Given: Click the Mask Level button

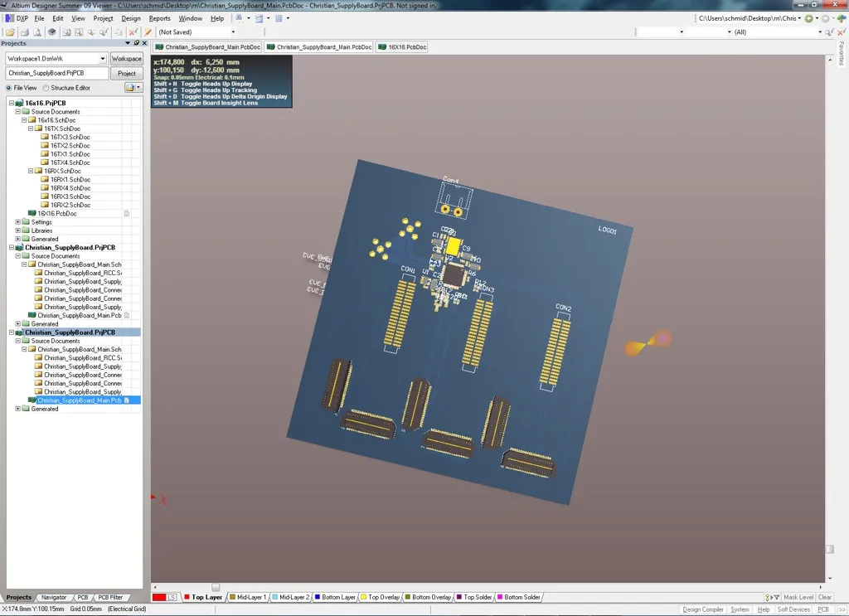Looking at the screenshot, I should coord(798,597).
